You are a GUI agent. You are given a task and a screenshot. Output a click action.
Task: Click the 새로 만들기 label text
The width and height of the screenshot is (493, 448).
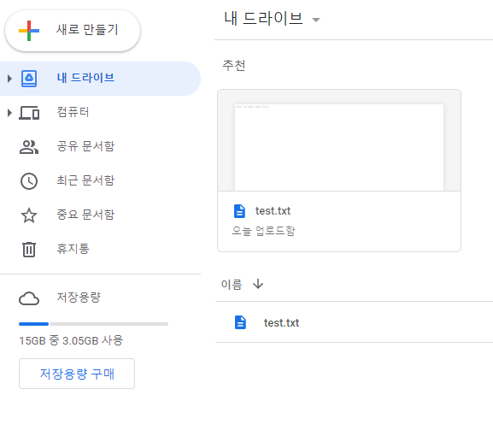coord(87,30)
